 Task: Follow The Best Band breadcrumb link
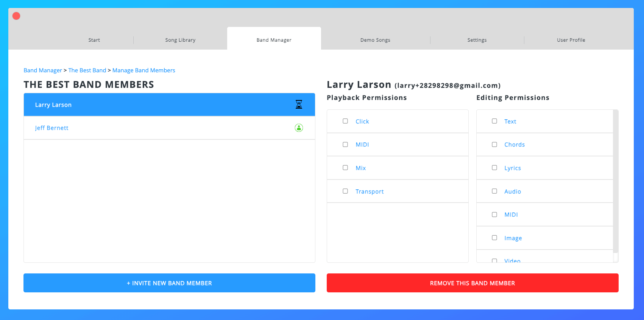(x=87, y=70)
